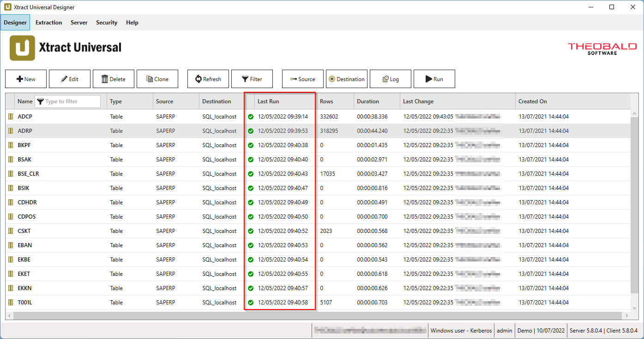Open the Destination settings button
This screenshot has height=339, width=644.
pos(347,79)
